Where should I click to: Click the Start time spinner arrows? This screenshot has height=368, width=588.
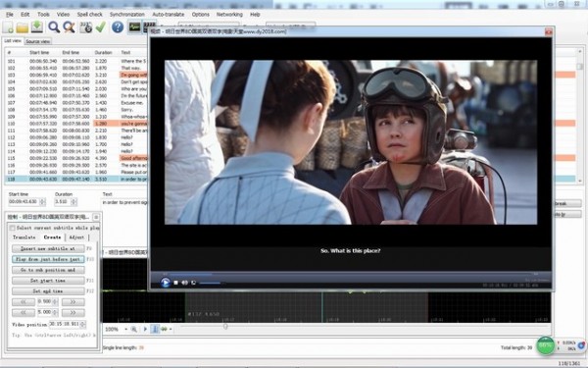point(42,201)
